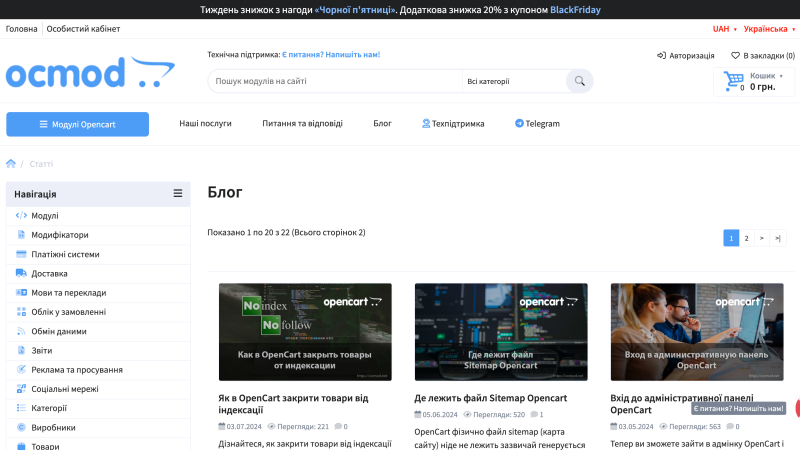This screenshot has height=450, width=800.
Task: Click the Звіти document icon
Action: coord(21,351)
